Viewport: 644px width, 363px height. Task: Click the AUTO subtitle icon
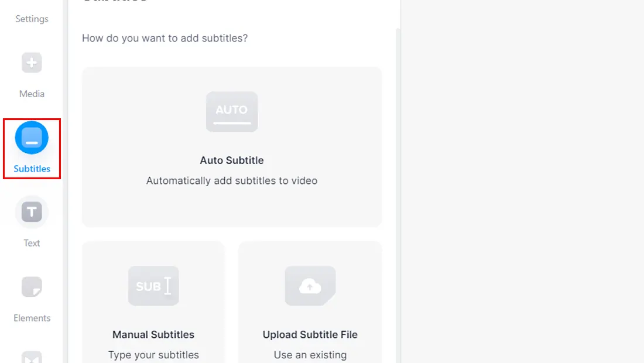(x=232, y=112)
